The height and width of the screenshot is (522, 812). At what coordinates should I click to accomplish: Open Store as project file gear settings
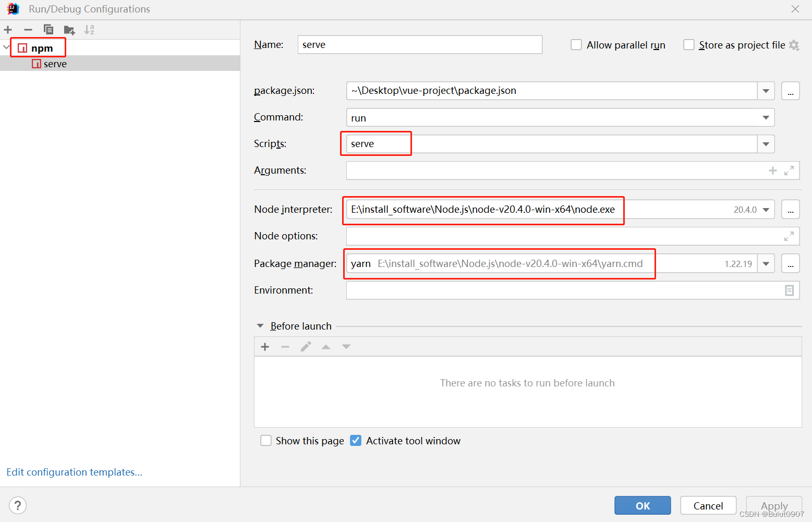point(794,45)
